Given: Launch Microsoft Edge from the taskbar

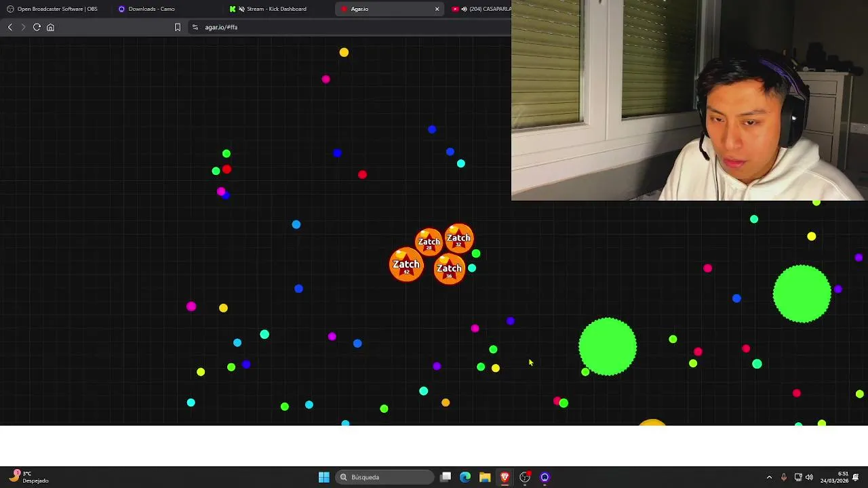Looking at the screenshot, I should pyautogui.click(x=465, y=477).
